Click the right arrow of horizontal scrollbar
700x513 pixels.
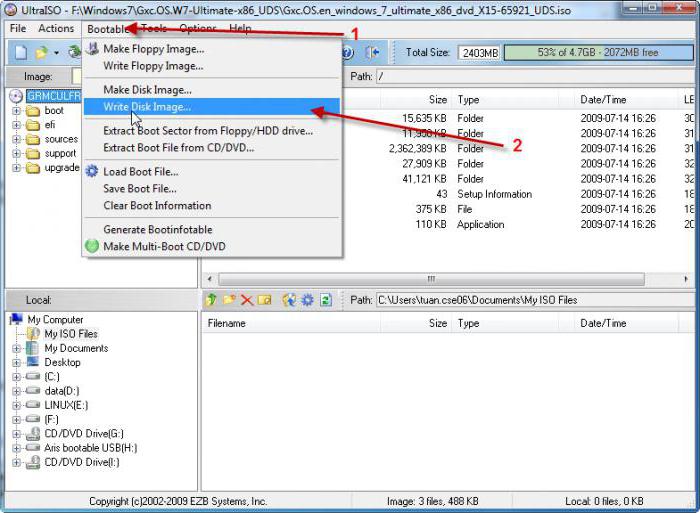686,279
